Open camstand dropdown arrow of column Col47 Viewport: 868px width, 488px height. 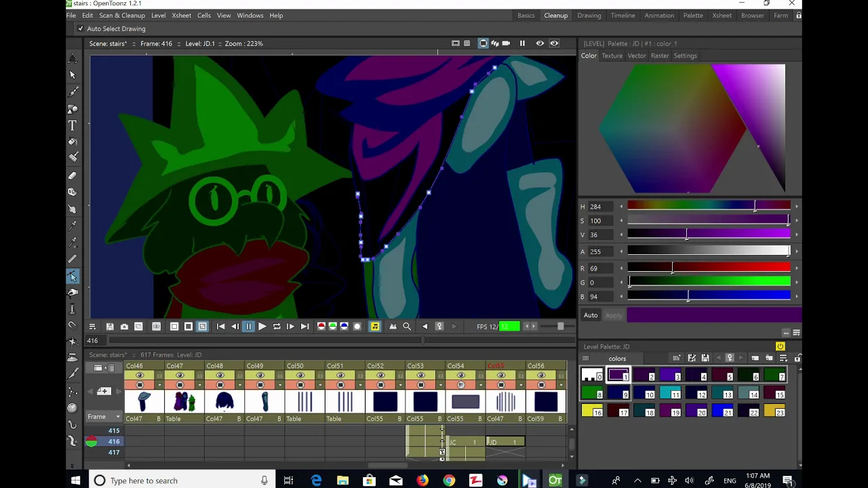[x=199, y=385]
